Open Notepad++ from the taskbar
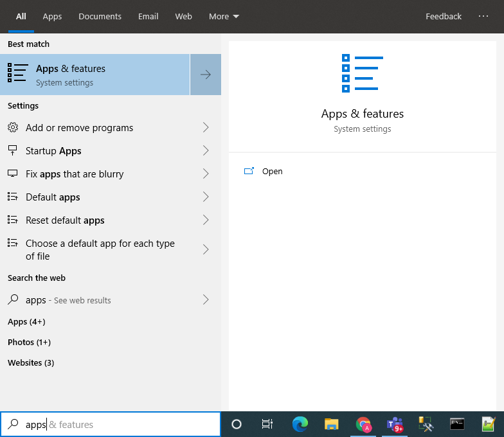The height and width of the screenshot is (437, 504). pyautogui.click(x=489, y=424)
